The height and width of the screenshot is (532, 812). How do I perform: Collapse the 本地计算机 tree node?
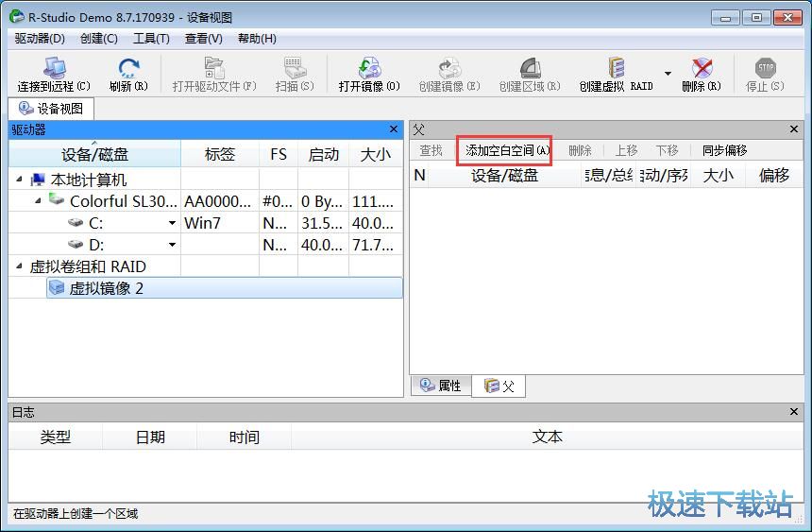point(19,180)
